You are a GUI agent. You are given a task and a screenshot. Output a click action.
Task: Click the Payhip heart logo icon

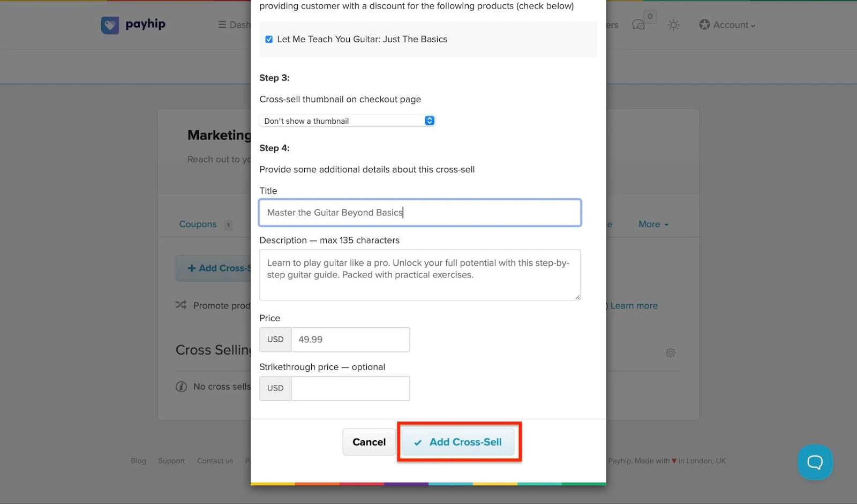coord(110,25)
